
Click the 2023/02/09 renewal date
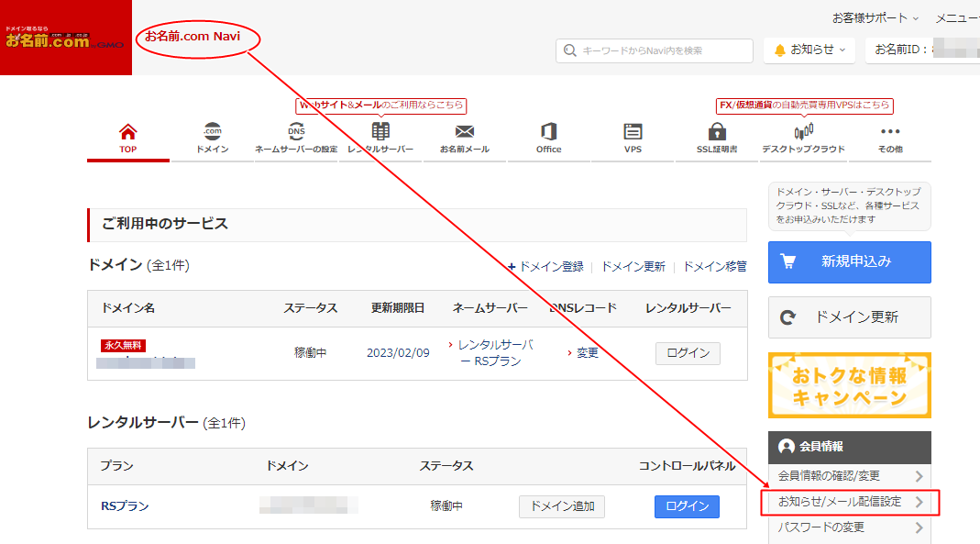pyautogui.click(x=398, y=353)
